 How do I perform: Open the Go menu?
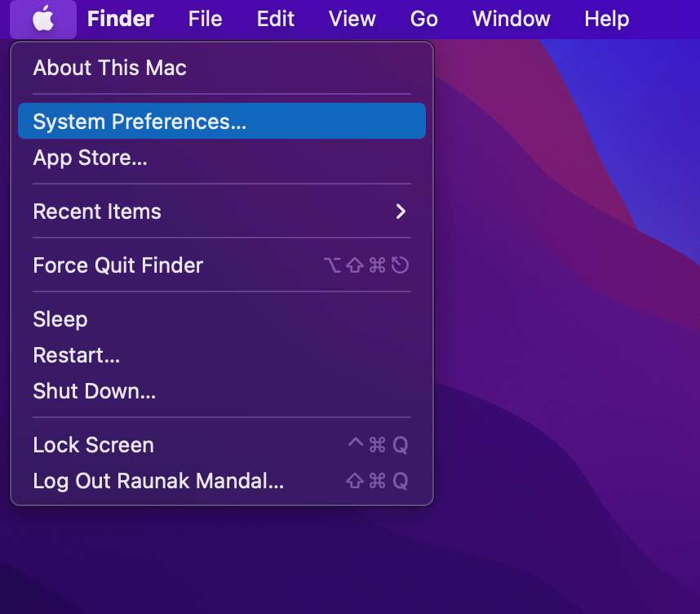point(424,19)
